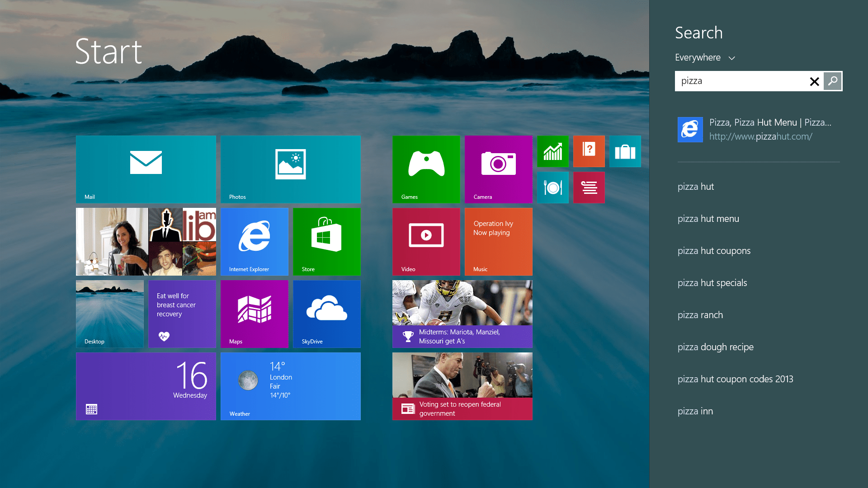Launch Internet Explorer tile
The image size is (868, 488).
click(x=254, y=241)
